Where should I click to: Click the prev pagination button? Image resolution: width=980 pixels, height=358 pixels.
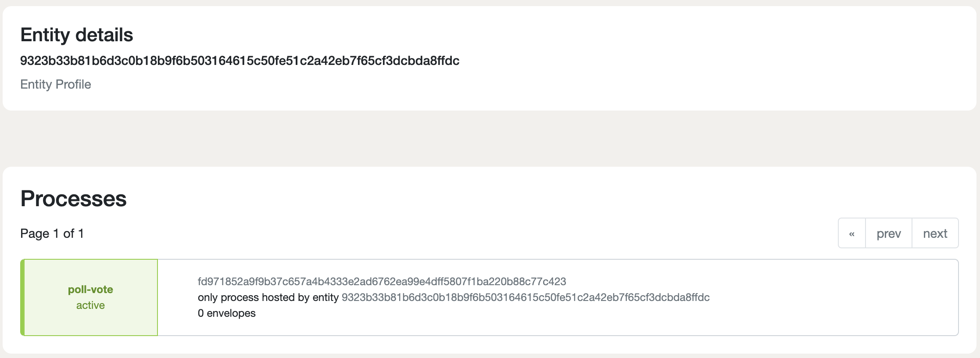point(889,233)
